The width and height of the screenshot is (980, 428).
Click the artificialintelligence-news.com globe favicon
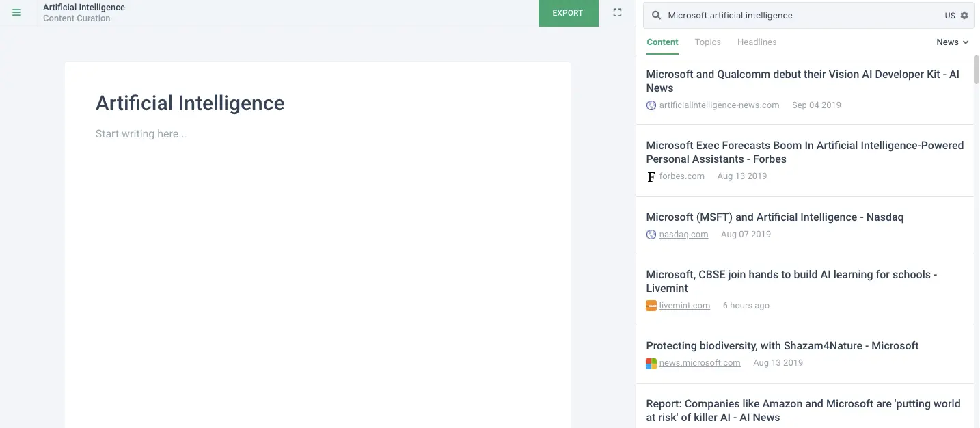(x=651, y=105)
